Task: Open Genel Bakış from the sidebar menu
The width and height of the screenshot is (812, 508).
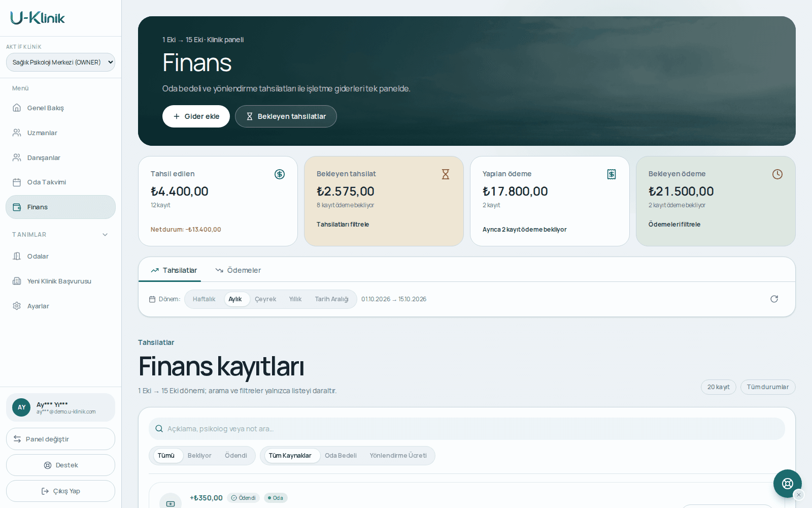Action: (x=60, y=108)
